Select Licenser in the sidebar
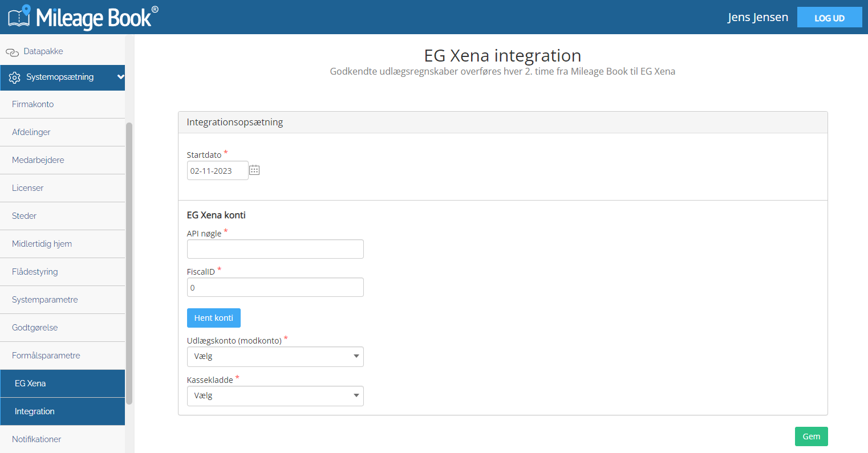 [63, 188]
